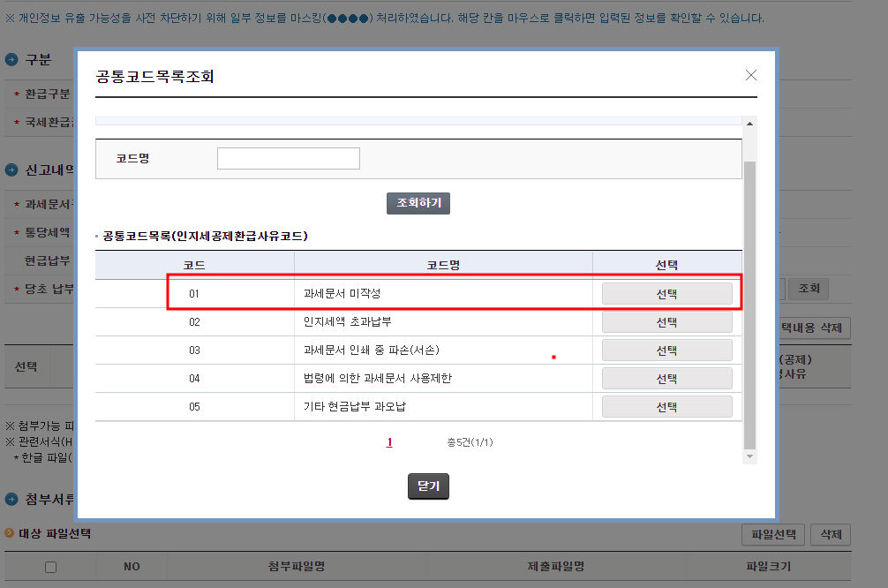This screenshot has height=588, width=888.
Task: Select code 04 법령에 의한 과세문서 사용제한
Action: 666,378
